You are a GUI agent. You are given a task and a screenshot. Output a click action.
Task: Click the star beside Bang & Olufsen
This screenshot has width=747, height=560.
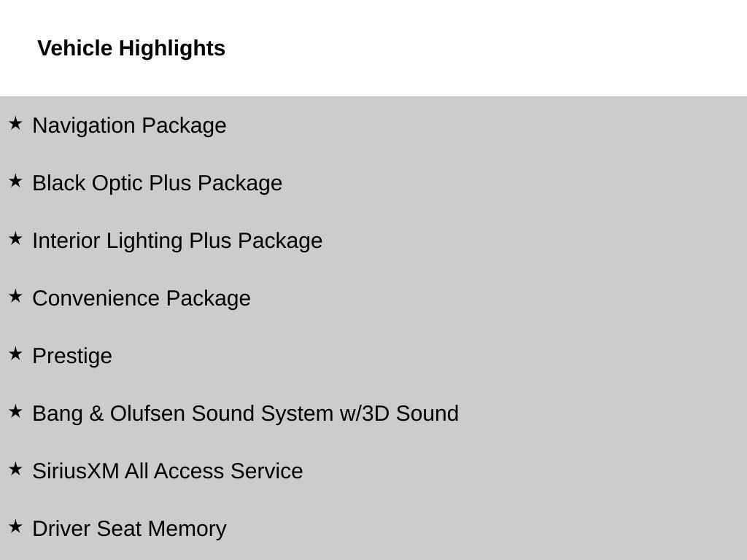[x=15, y=411]
